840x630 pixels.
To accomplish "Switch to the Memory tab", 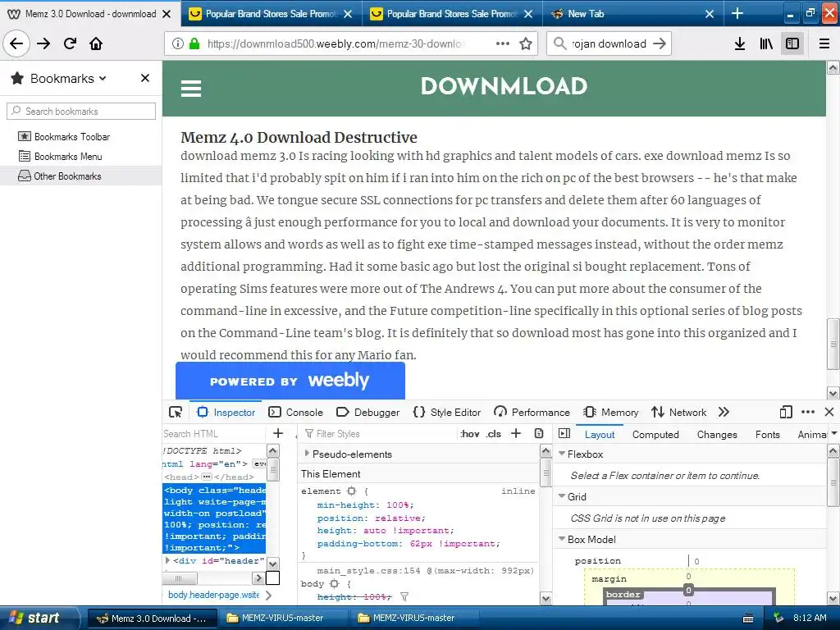I will pos(611,412).
